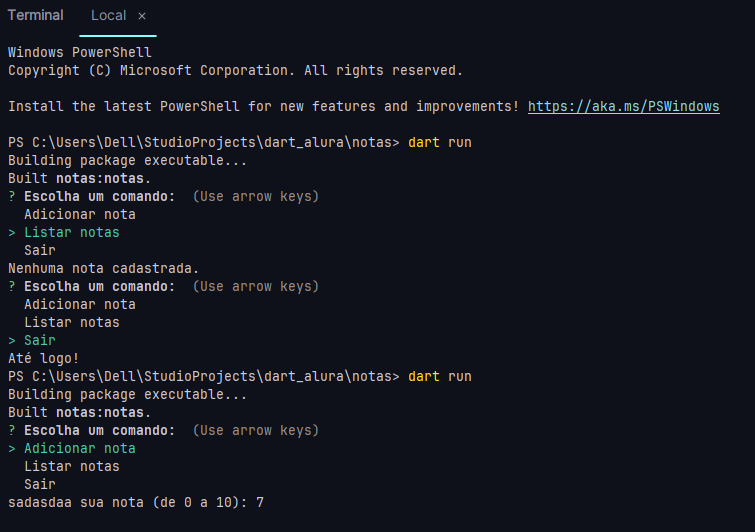Select the Local session tab
755x532 pixels.
108,16
